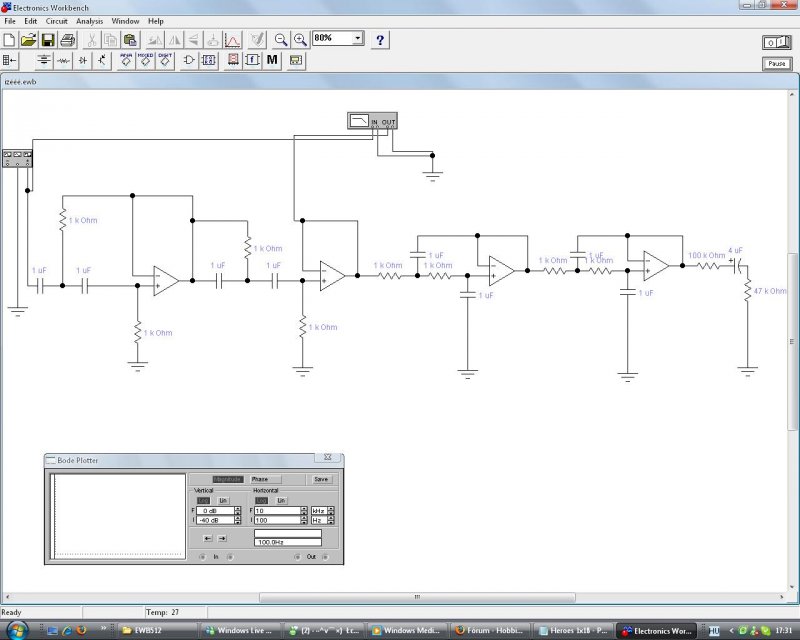Move Bode cursor left arrow
This screenshot has width=800, height=640.
208,538
